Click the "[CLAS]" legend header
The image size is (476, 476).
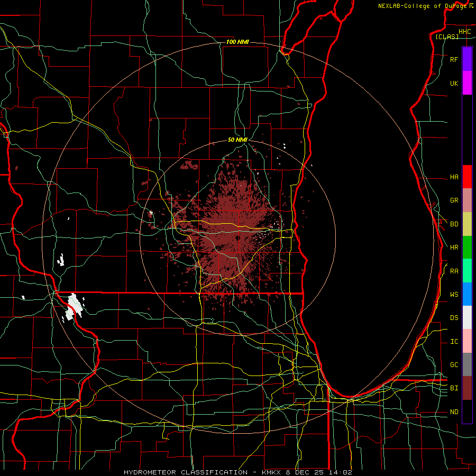pos(447,37)
